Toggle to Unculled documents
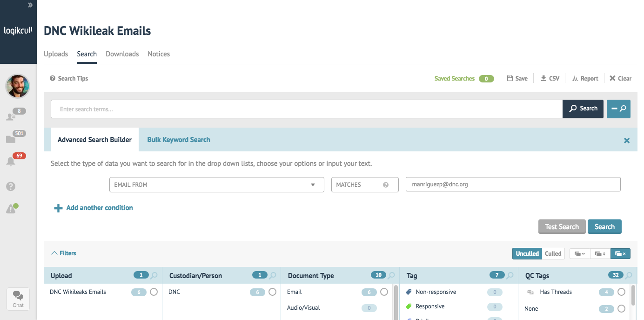Image resolution: width=644 pixels, height=320 pixels. coord(527,254)
